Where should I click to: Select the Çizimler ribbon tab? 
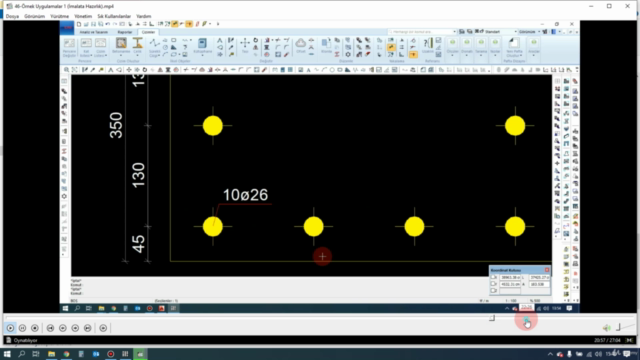148,32
